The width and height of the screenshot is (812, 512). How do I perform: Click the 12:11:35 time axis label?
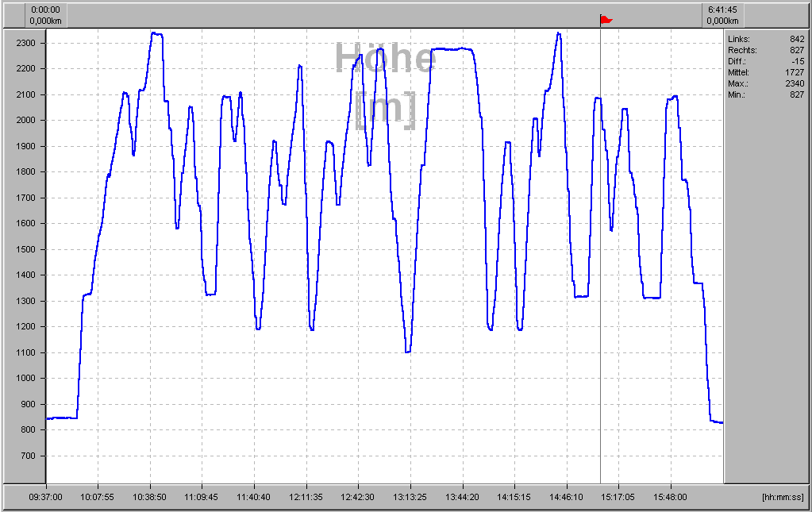click(x=306, y=497)
